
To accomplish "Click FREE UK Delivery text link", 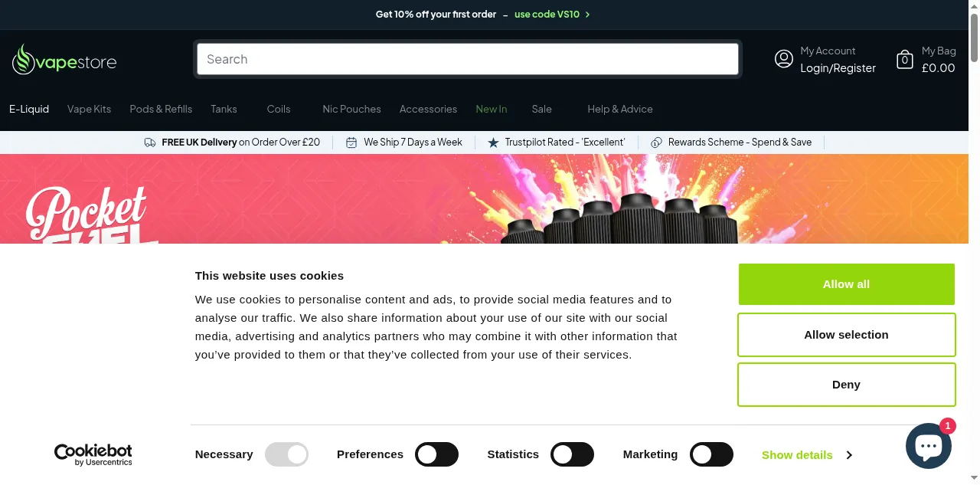I will (240, 143).
